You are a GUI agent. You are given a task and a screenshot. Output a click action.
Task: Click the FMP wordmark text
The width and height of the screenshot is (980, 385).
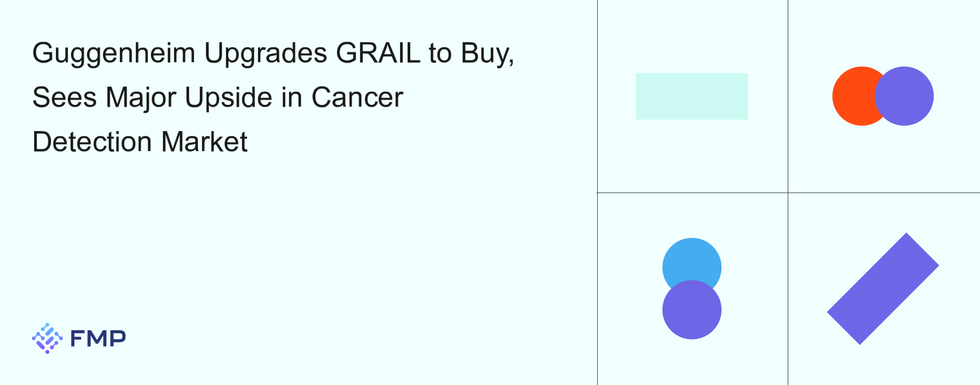click(98, 338)
